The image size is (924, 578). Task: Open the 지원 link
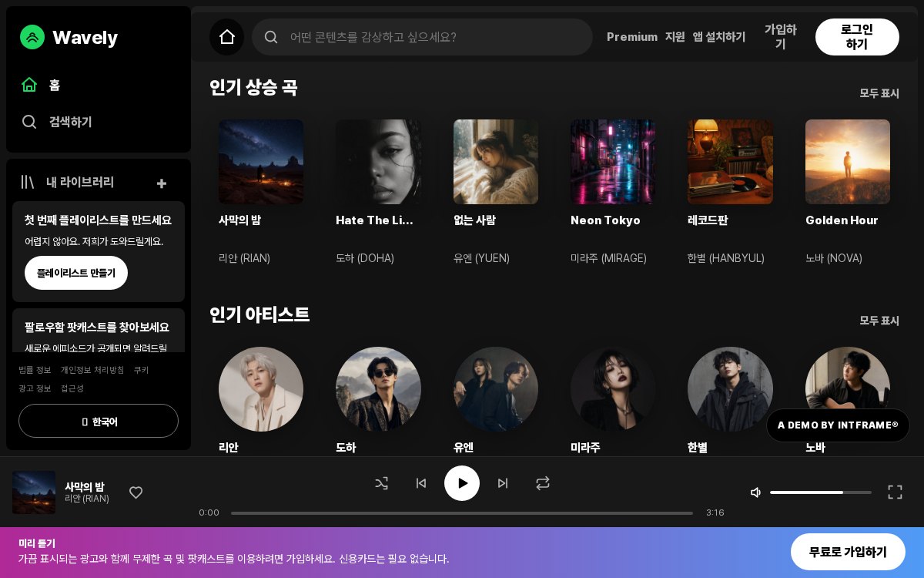tap(675, 37)
